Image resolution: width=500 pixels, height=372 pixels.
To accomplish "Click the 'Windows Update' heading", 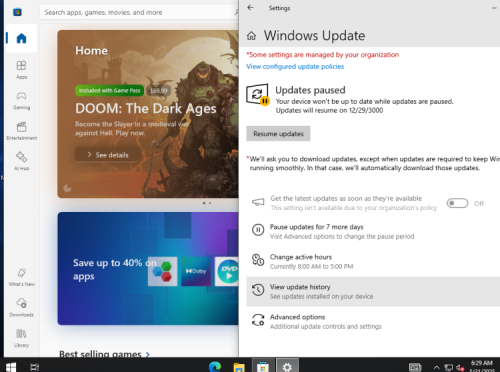I will [314, 36].
